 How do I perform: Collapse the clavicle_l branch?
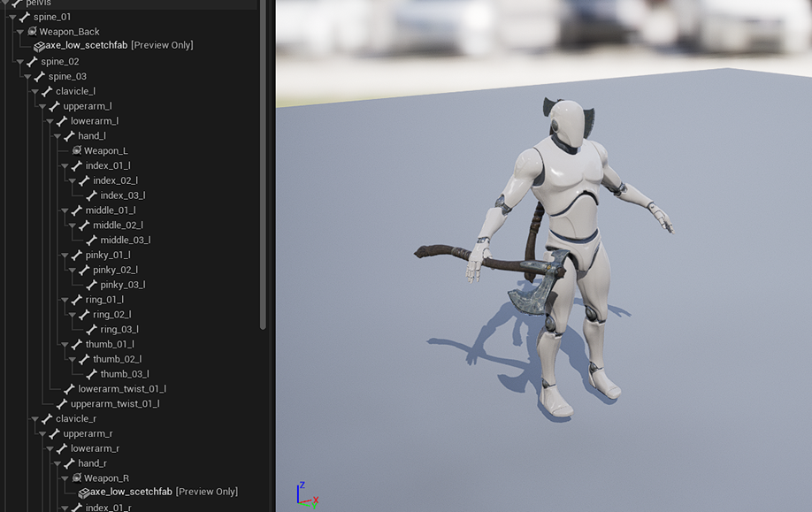35,92
